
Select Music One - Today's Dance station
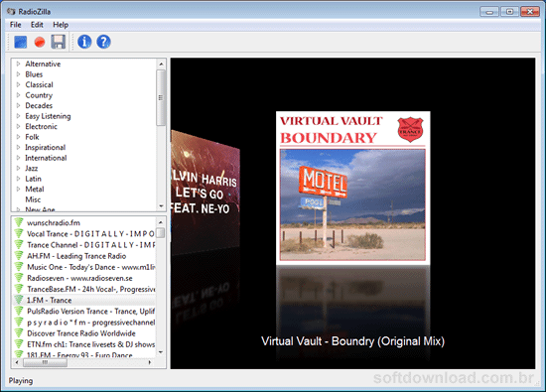[91, 267]
